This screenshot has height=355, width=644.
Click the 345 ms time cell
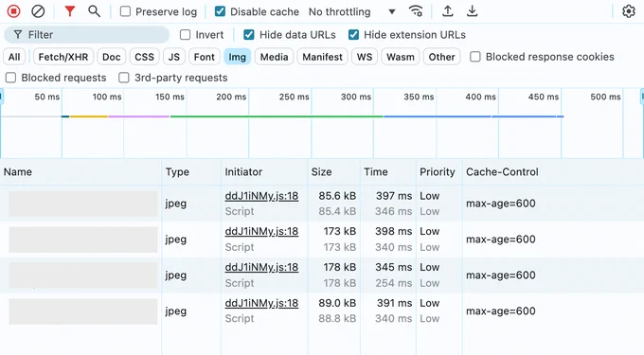click(393, 267)
